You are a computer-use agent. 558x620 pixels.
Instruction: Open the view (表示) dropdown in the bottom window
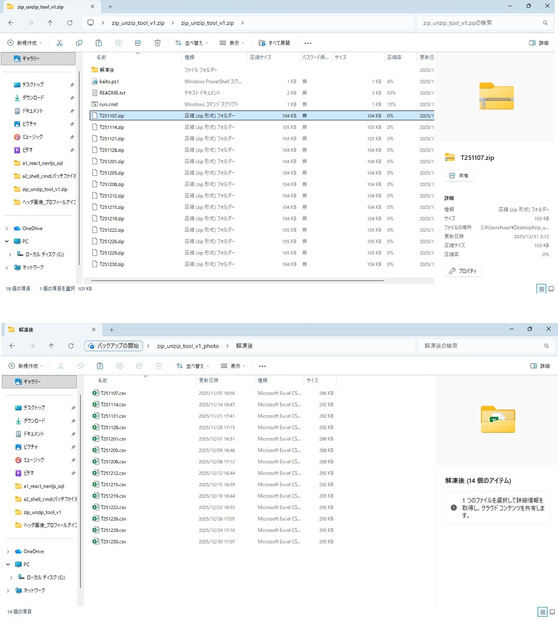233,366
